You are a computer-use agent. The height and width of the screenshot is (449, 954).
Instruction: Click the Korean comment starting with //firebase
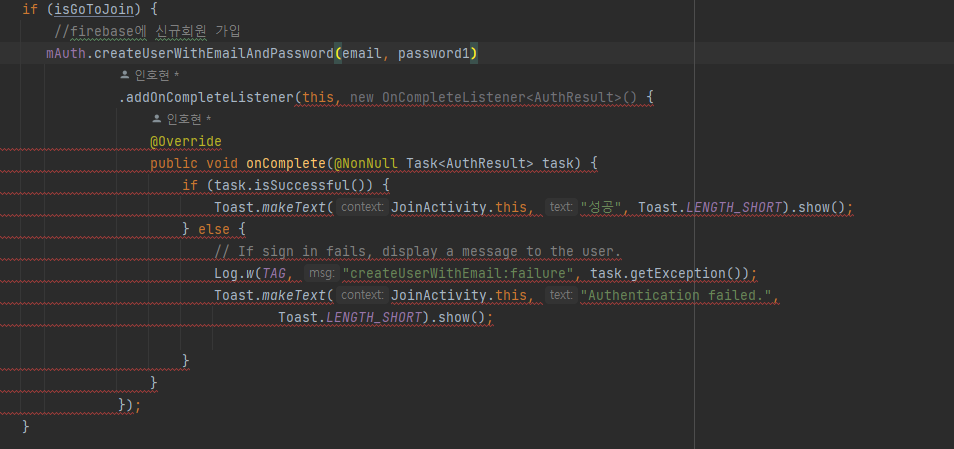tap(147, 32)
